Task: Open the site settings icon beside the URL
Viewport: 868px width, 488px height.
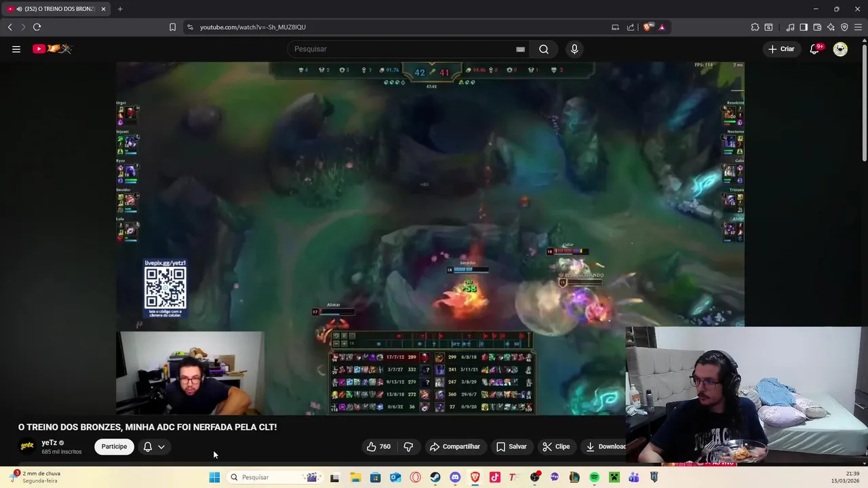Action: (x=190, y=27)
